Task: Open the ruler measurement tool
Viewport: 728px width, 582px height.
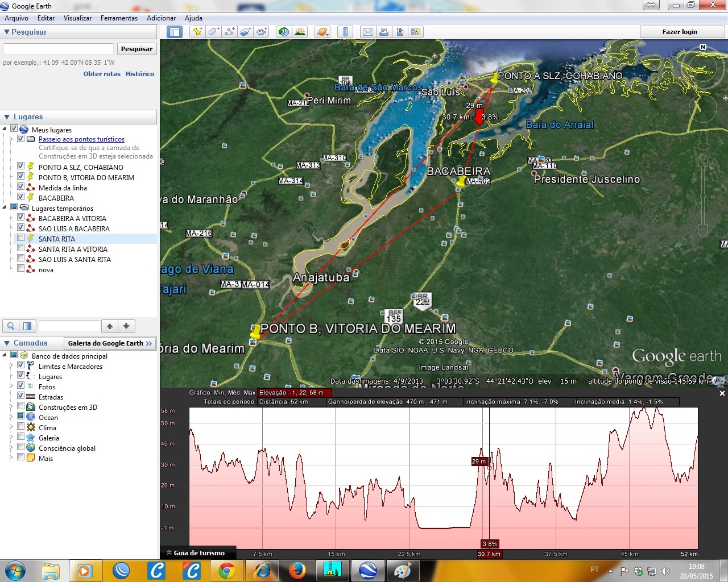Action: (345, 32)
